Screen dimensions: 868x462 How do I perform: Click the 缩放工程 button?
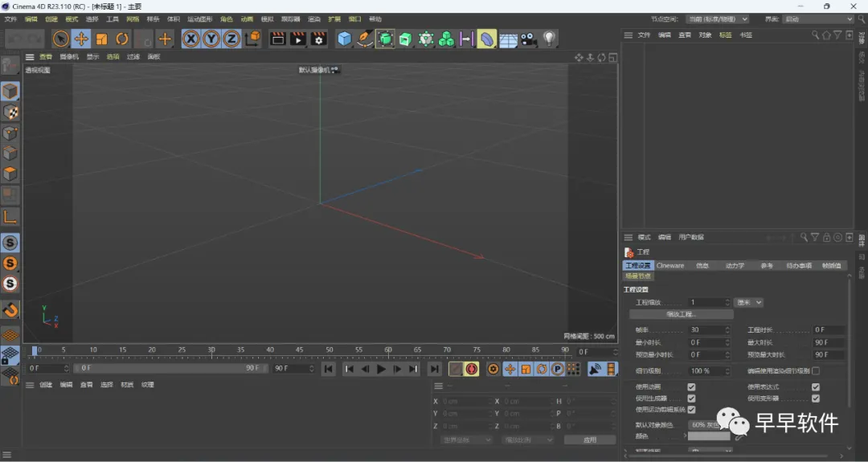pos(682,314)
